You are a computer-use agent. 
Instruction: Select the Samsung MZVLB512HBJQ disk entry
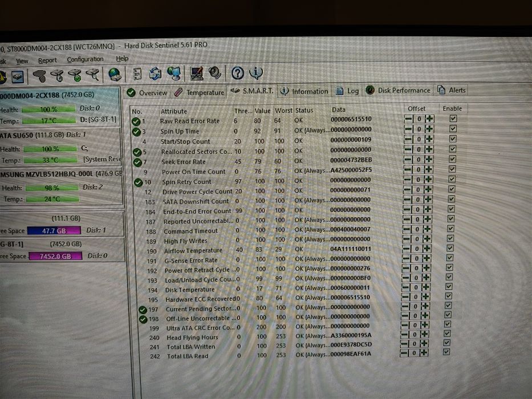[61, 186]
